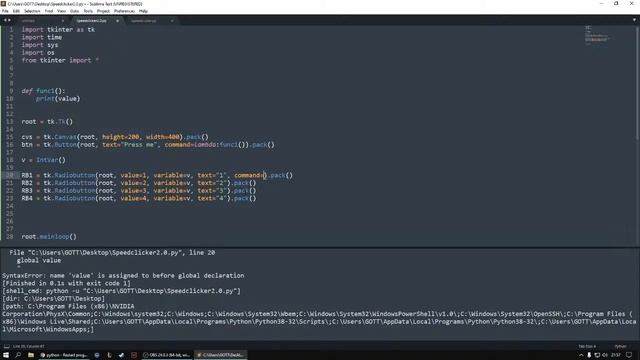The width and height of the screenshot is (640, 360).
Task: Click the RB2 Radiobutton code line
Action: point(139,183)
